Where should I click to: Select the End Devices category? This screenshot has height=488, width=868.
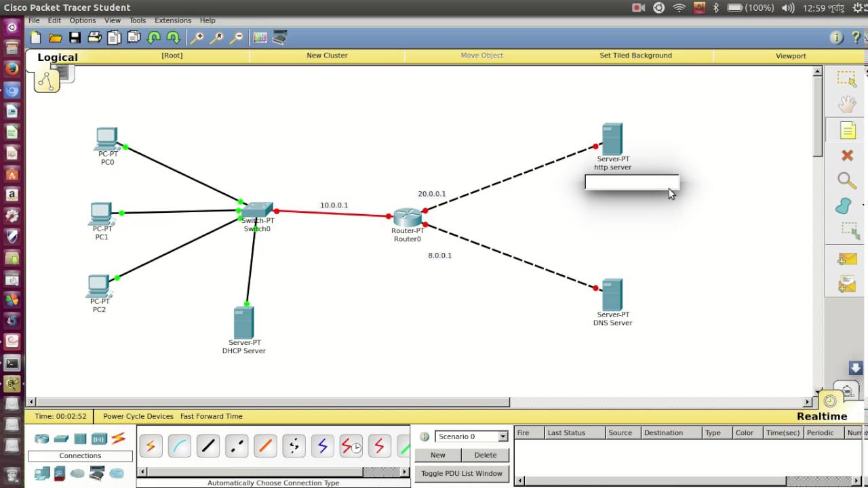point(42,473)
